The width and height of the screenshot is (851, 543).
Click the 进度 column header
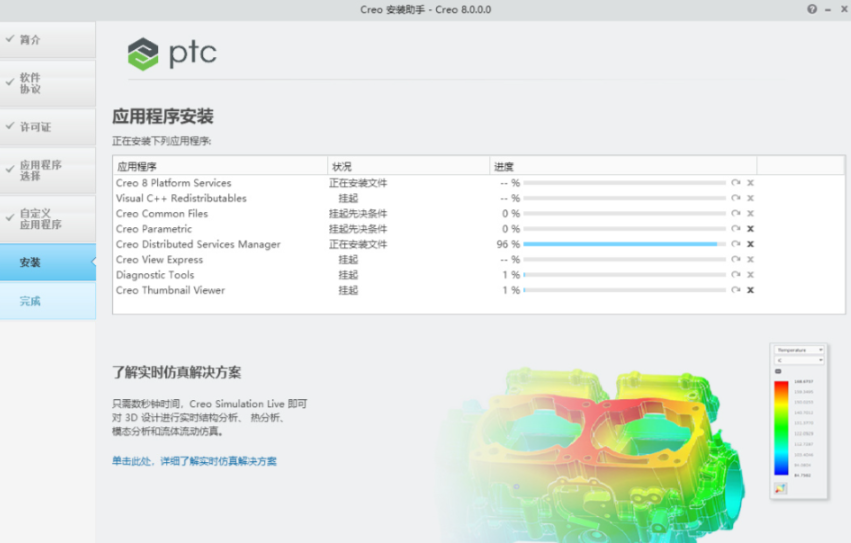[623, 166]
